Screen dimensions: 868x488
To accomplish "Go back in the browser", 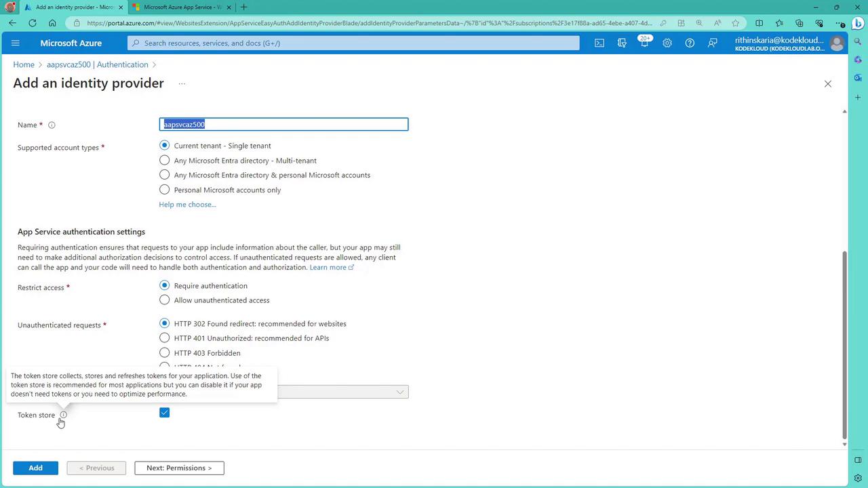I will [x=12, y=23].
